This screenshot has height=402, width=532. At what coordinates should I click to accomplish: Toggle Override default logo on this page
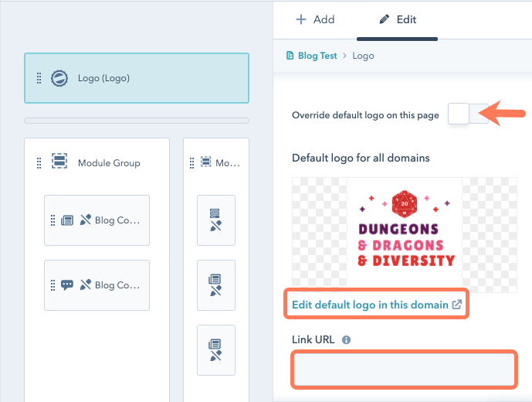tap(468, 114)
